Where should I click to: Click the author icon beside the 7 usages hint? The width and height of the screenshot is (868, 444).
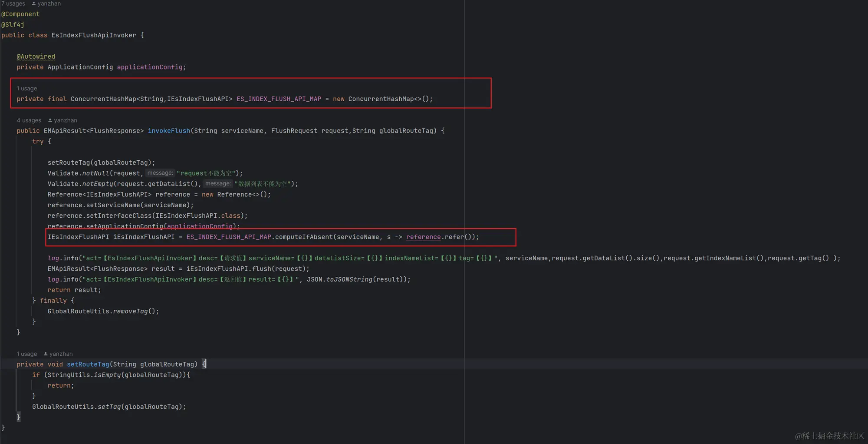[34, 3]
